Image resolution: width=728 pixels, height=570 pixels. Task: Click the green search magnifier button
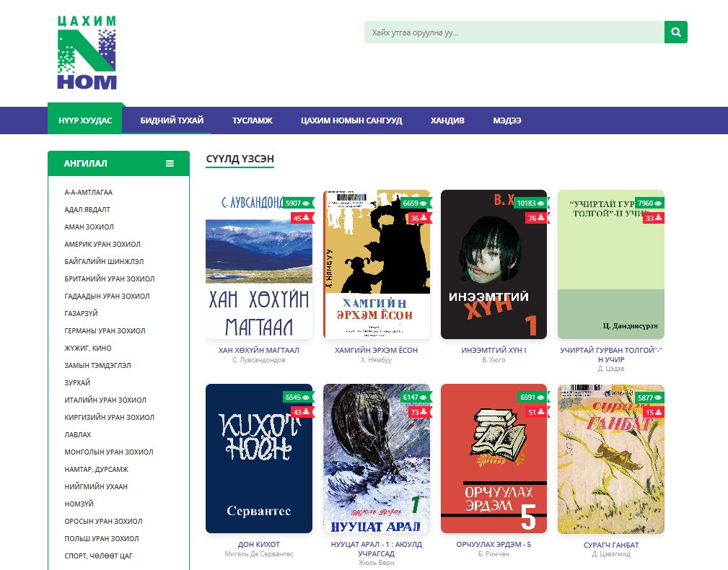675,32
